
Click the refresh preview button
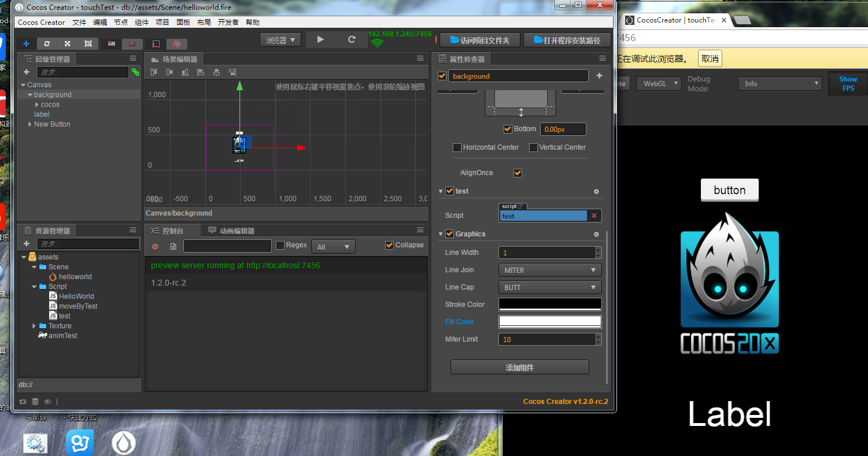(352, 39)
